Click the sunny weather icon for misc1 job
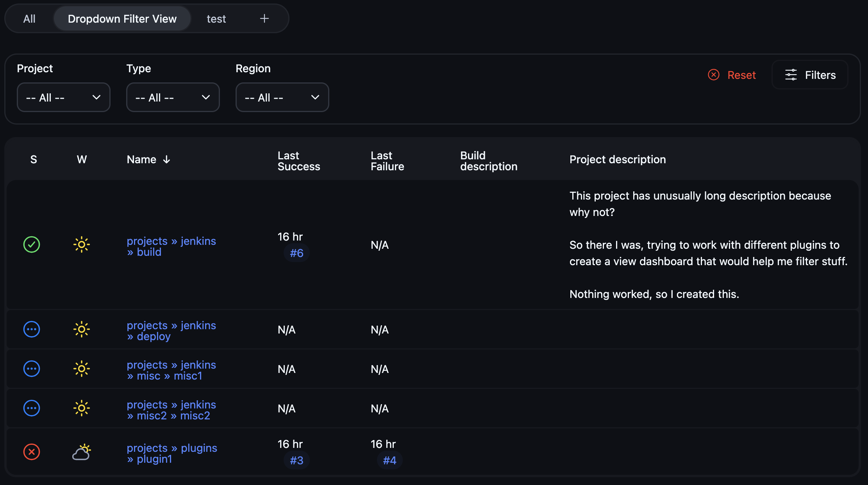Image resolution: width=868 pixels, height=485 pixels. tap(82, 368)
